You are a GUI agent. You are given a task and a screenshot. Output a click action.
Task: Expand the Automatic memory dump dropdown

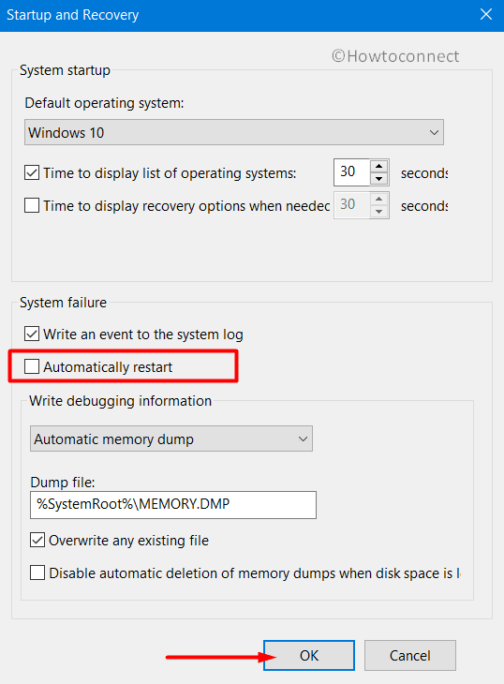click(x=171, y=439)
